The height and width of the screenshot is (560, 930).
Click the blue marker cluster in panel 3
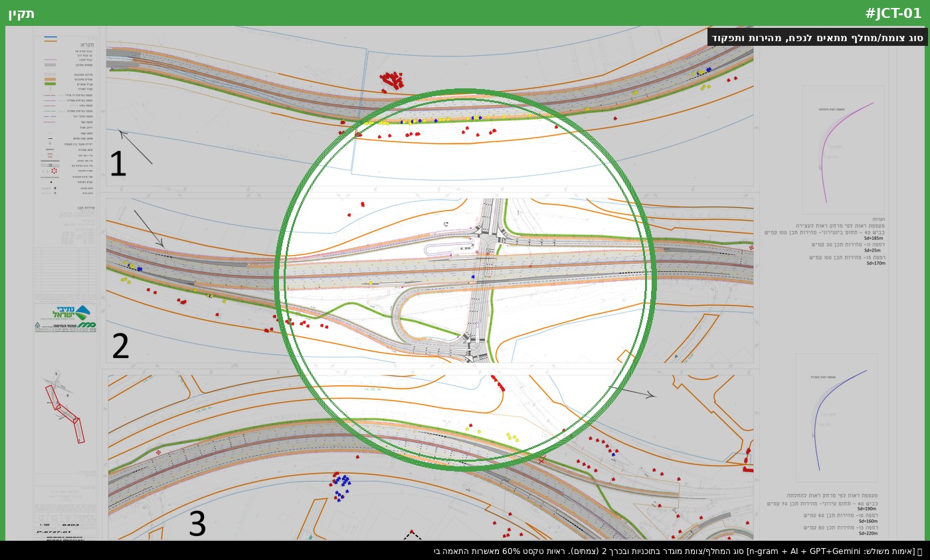pos(341,486)
